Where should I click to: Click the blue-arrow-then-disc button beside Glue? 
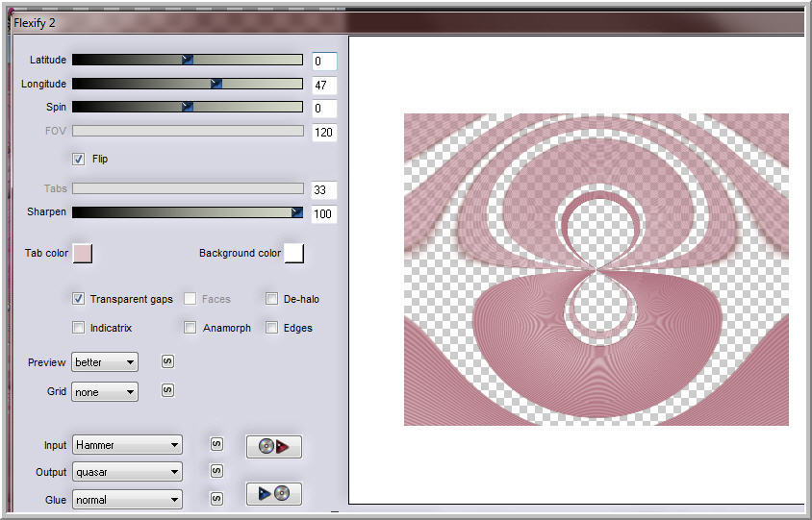coord(273,494)
